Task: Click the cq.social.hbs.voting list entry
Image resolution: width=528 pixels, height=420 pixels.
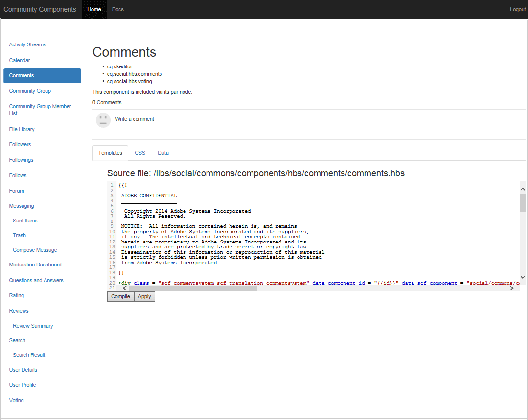Action: pos(129,82)
